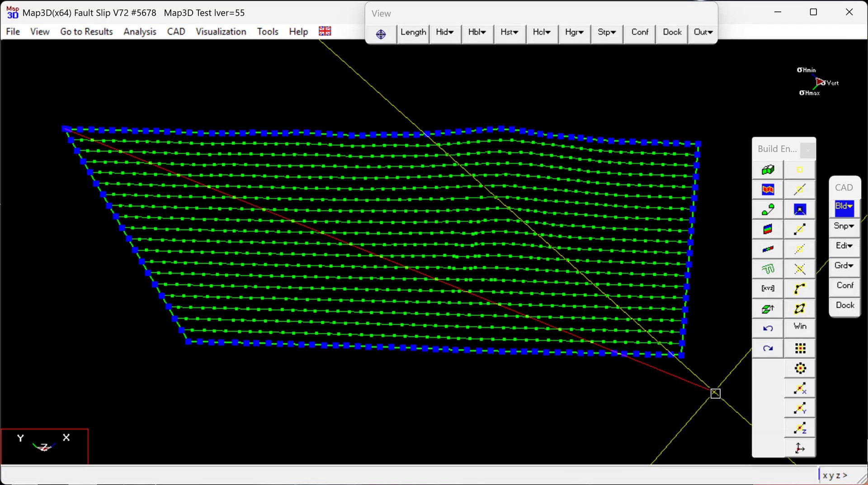Click the Length button in View toolbar
The width and height of the screenshot is (868, 485).
pyautogui.click(x=413, y=32)
